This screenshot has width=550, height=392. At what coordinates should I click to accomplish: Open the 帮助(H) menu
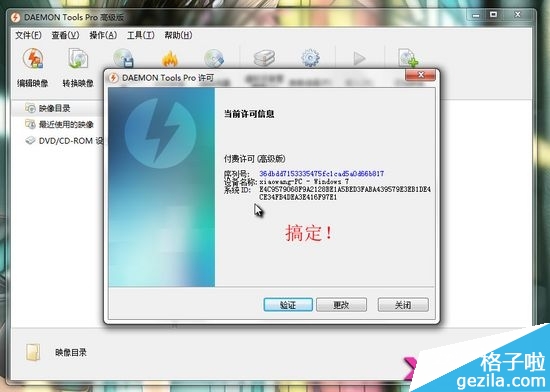(179, 35)
